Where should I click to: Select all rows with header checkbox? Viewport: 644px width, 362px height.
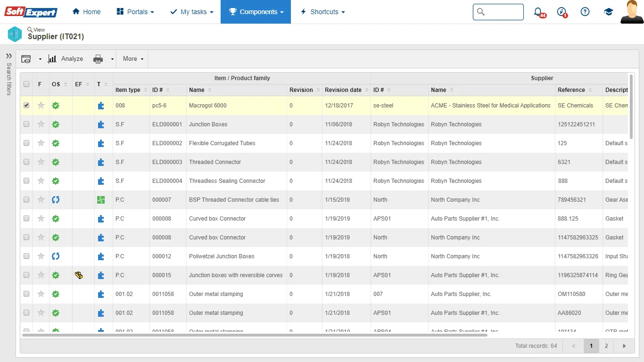(x=26, y=84)
